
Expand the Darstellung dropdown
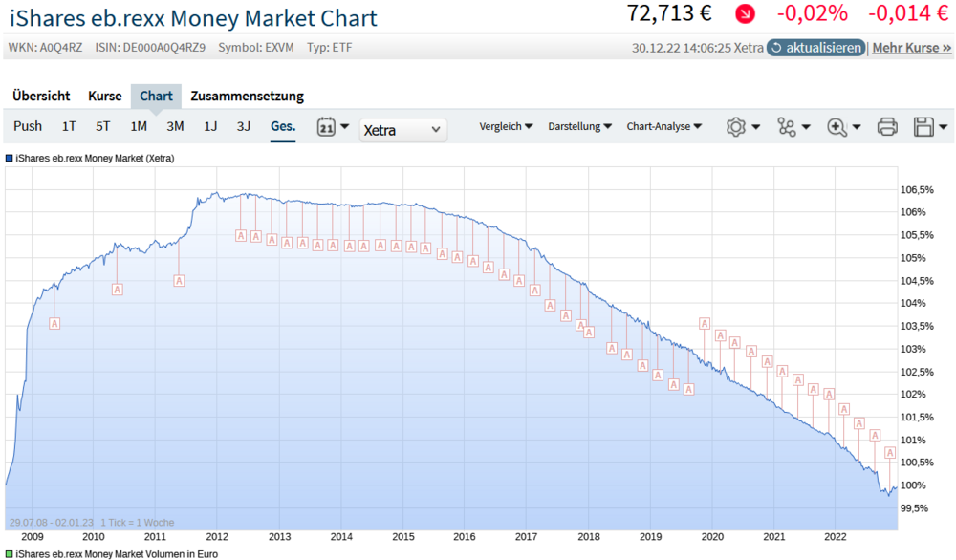click(x=580, y=126)
